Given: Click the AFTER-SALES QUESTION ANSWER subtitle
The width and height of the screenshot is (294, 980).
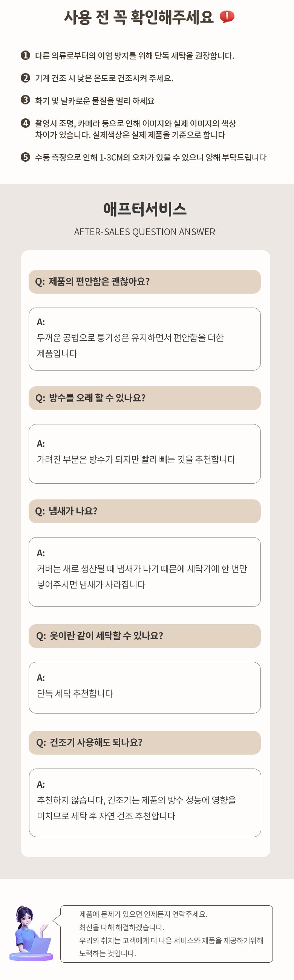Looking at the screenshot, I should click(x=144, y=232).
